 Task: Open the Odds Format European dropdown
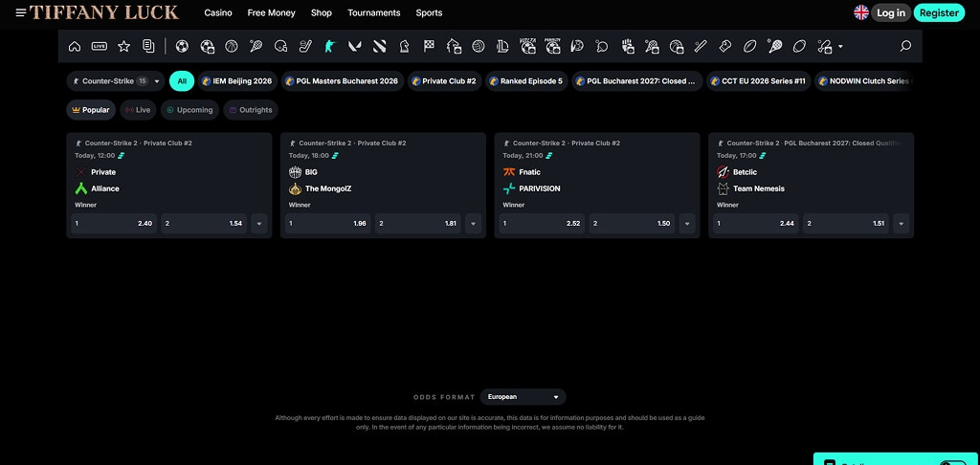tap(523, 397)
